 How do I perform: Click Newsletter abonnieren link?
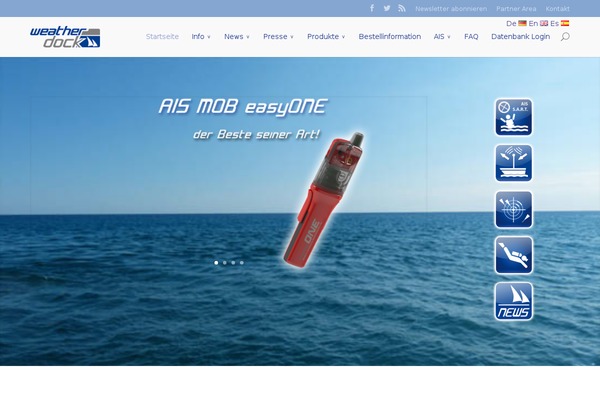pyautogui.click(x=451, y=8)
